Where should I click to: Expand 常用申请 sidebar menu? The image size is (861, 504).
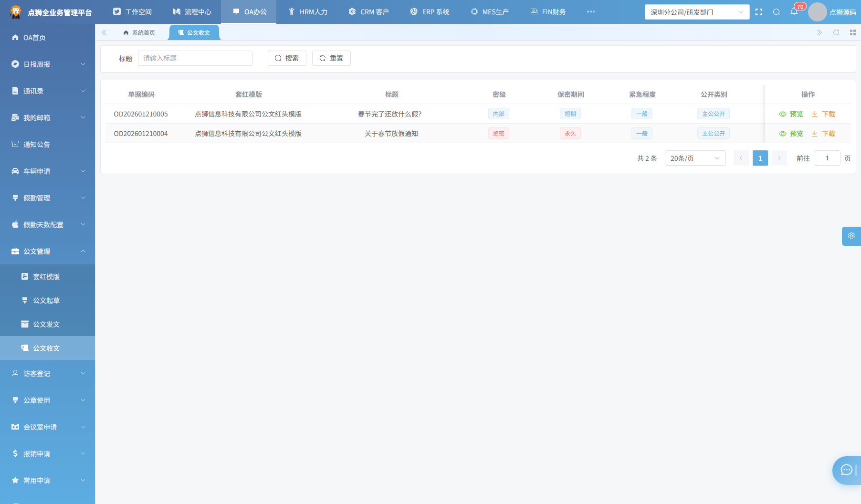pos(47,480)
